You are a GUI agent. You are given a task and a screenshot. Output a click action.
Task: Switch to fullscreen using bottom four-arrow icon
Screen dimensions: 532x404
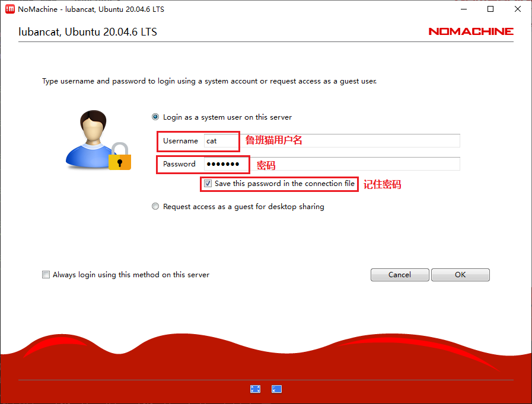(x=256, y=389)
